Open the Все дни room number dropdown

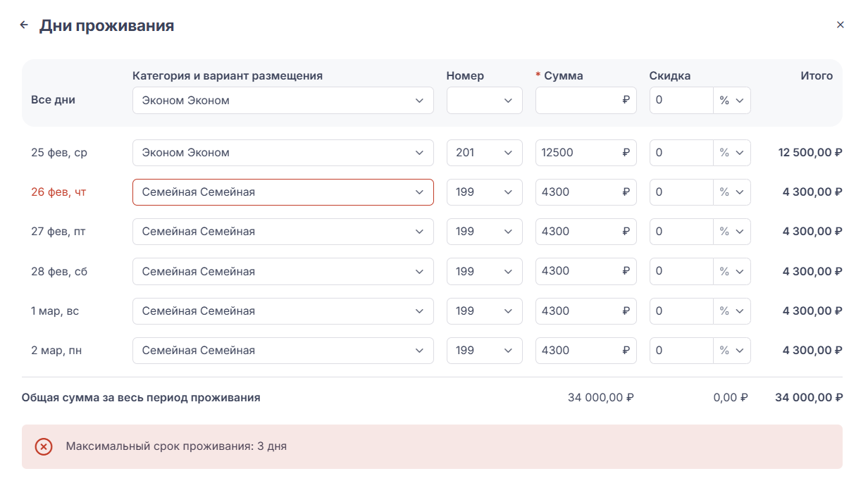coord(484,101)
